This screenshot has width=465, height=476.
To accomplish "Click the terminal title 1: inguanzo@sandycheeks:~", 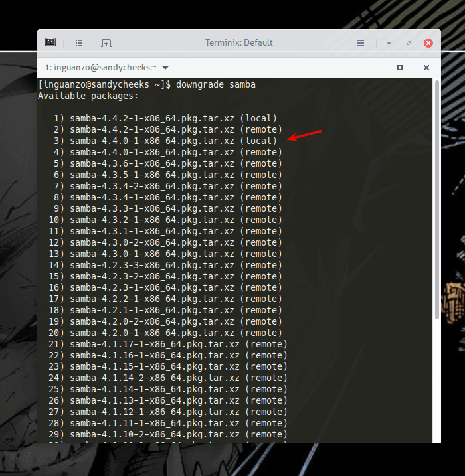I will 100,68.
